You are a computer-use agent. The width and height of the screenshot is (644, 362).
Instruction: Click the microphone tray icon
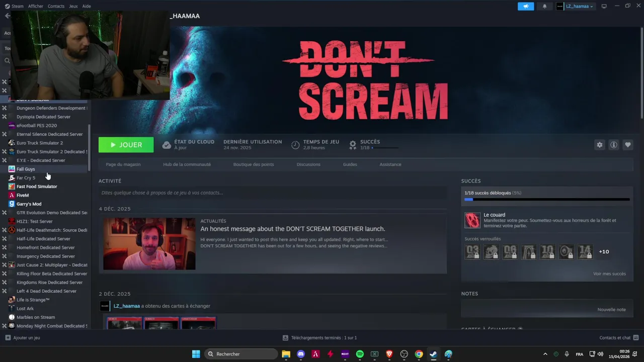(x=567, y=354)
